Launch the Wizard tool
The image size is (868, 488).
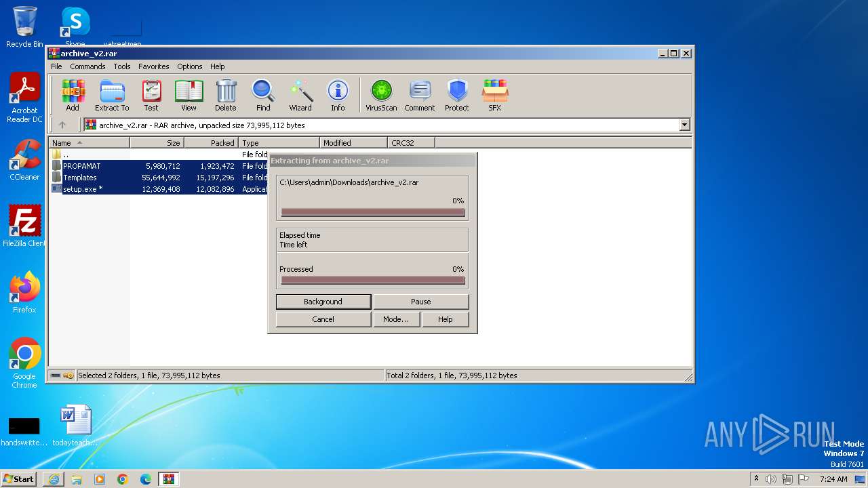click(300, 95)
